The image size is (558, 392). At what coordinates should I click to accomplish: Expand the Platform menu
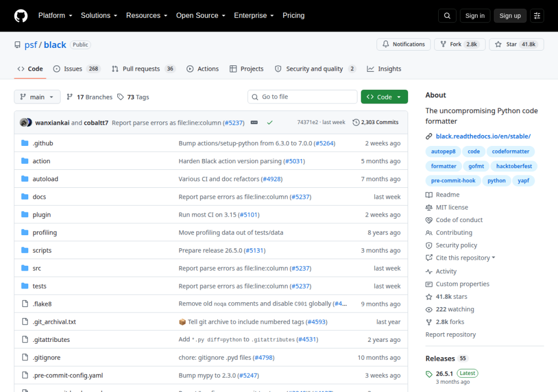click(55, 16)
